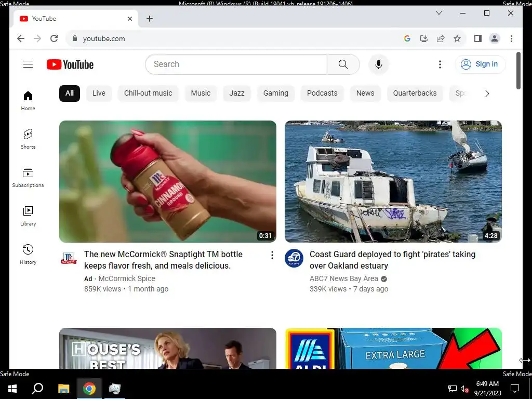Open File Explorer from taskbar
Screen dimensions: 532x399
(63, 389)
